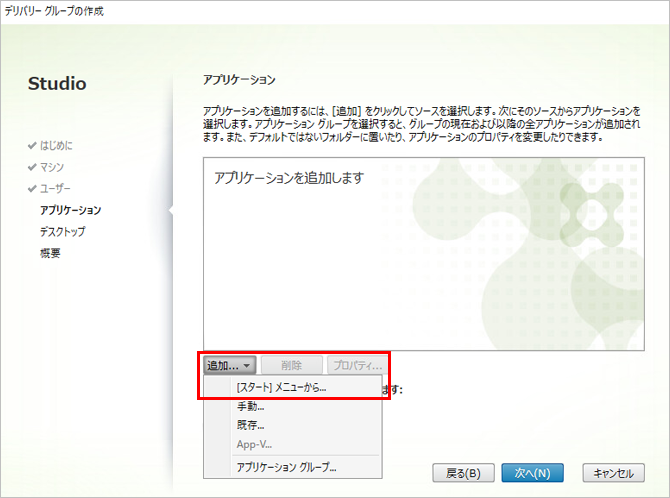The height and width of the screenshot is (498, 670).
Task: Click the App-V... menu option
Action: pos(254,444)
